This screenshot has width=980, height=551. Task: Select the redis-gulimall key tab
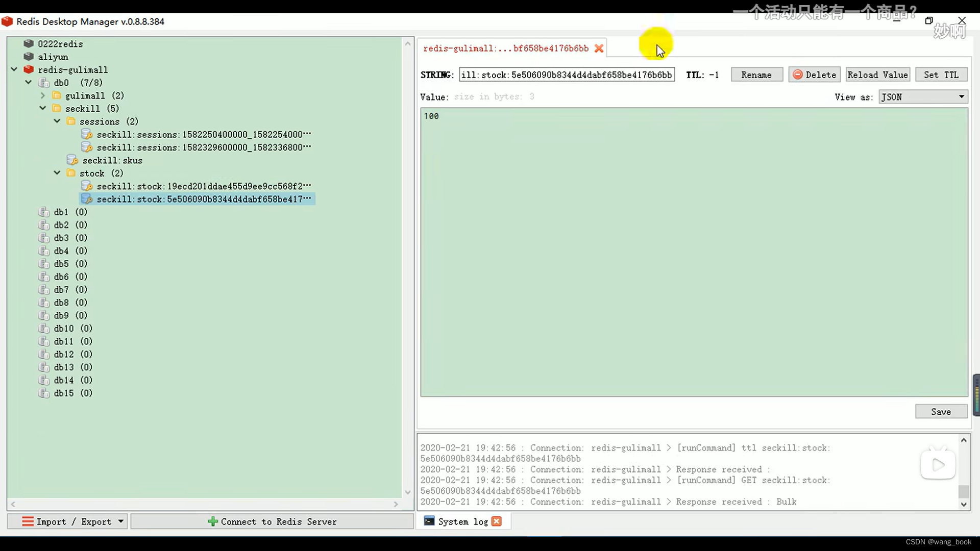(506, 48)
